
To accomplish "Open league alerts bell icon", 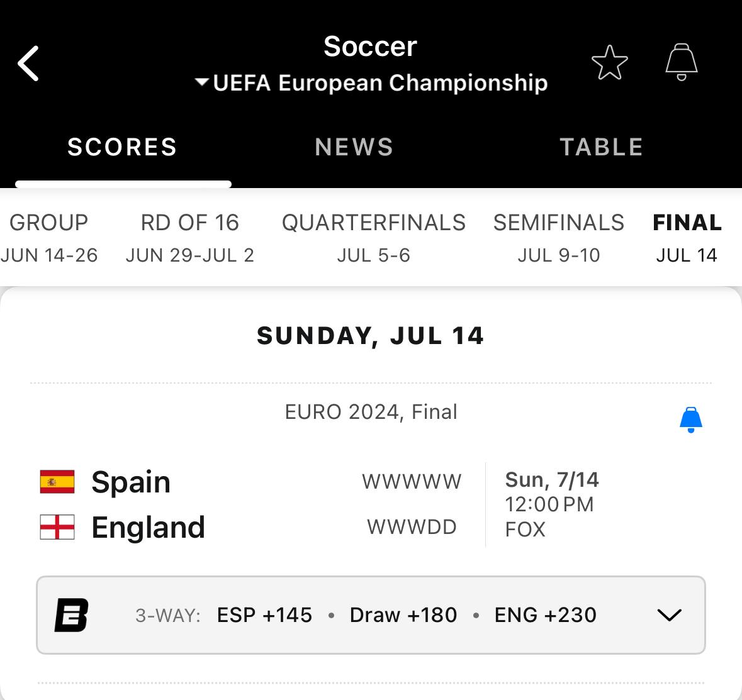I will 682,62.
